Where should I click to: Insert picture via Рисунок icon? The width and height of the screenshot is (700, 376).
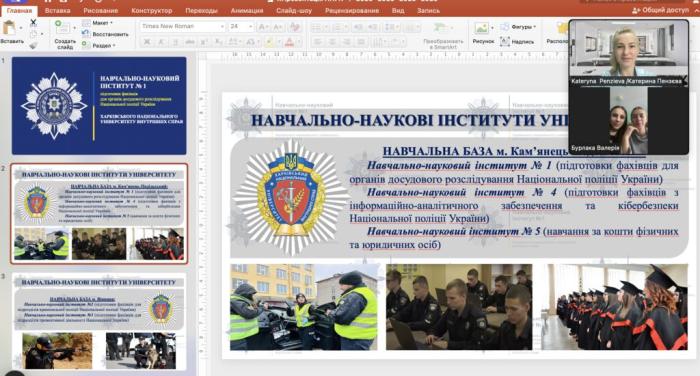point(481,29)
